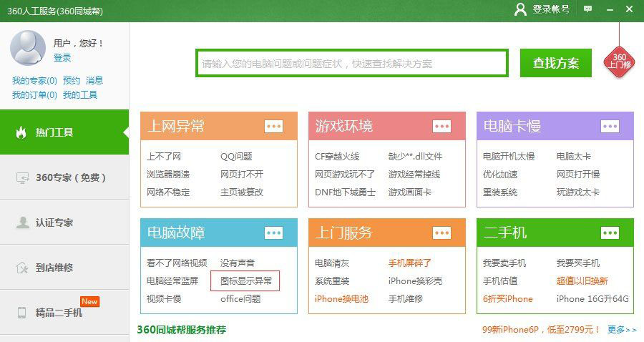
Task: Open more options for 上网异常
Action: (273, 126)
